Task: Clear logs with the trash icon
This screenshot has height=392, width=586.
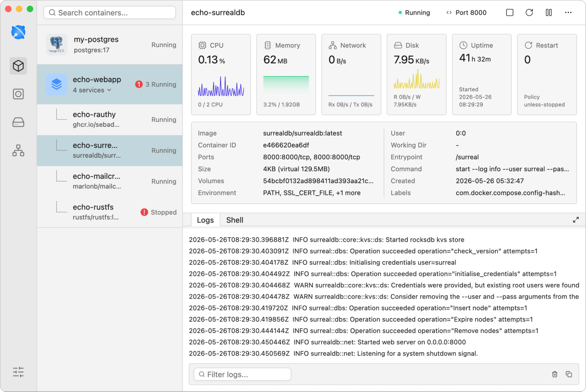Action: (x=555, y=374)
